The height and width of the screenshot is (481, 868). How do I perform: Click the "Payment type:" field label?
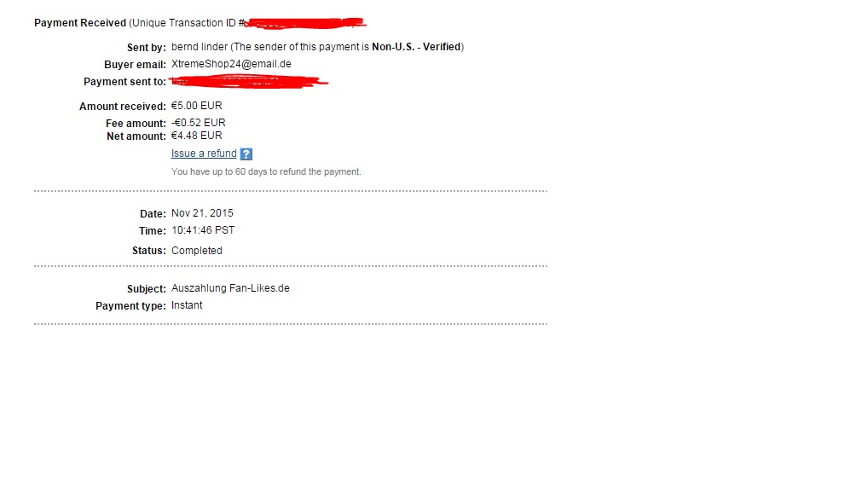click(130, 305)
